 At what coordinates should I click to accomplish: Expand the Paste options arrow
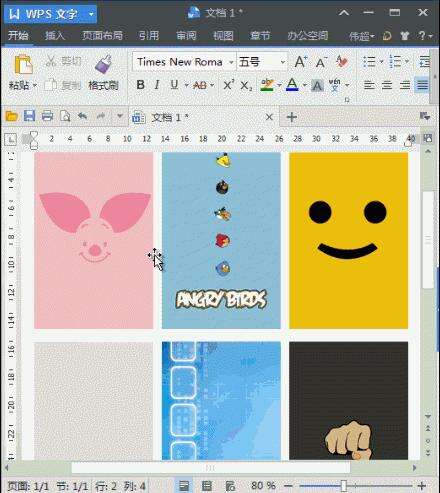tap(35, 86)
